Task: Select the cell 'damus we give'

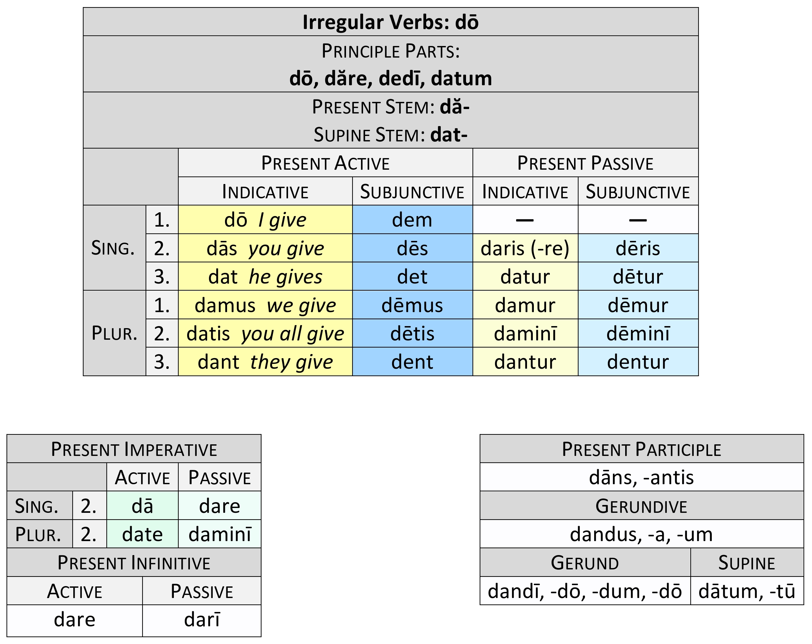Action: tap(265, 305)
